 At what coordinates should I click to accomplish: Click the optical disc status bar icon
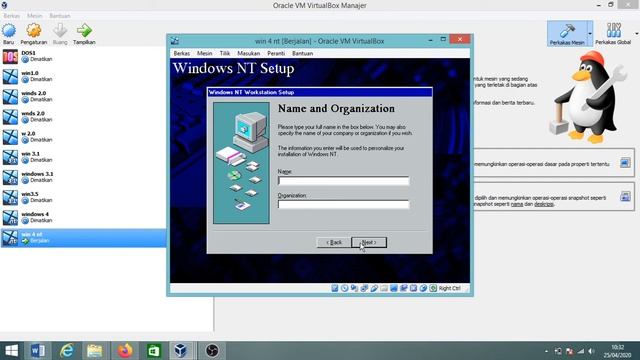click(x=344, y=288)
